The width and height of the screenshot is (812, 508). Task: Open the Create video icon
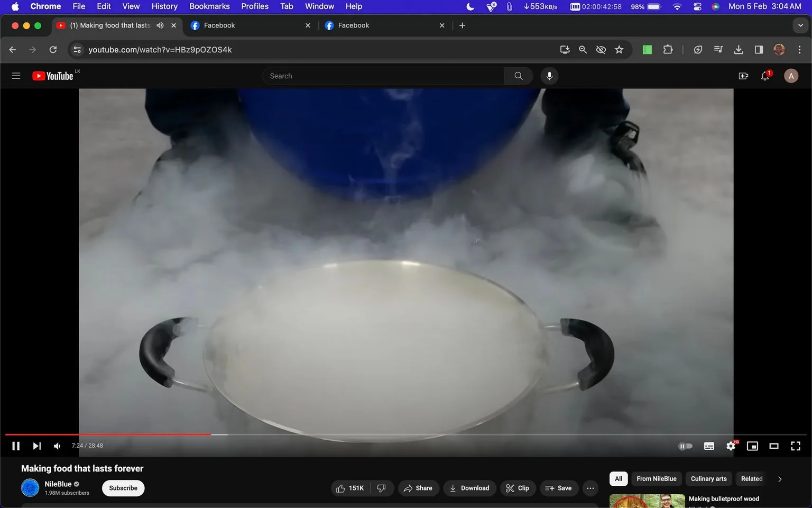tap(743, 76)
